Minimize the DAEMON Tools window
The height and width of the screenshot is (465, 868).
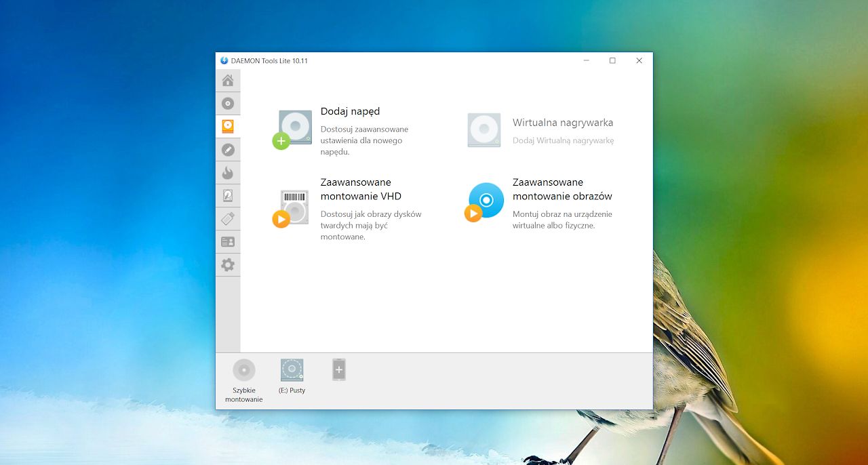(586, 60)
